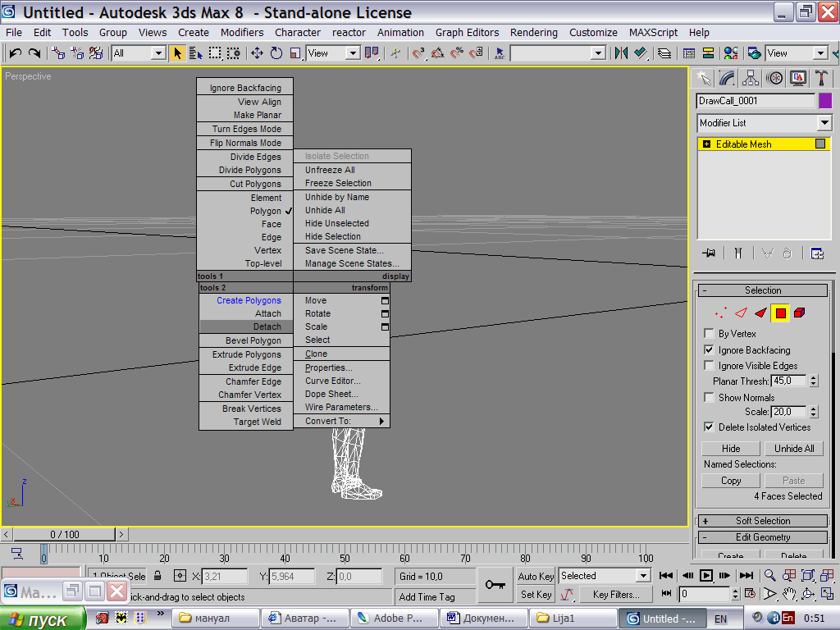Select Element sub-object level icon
Viewport: 840px width, 630px height.
tap(800, 313)
